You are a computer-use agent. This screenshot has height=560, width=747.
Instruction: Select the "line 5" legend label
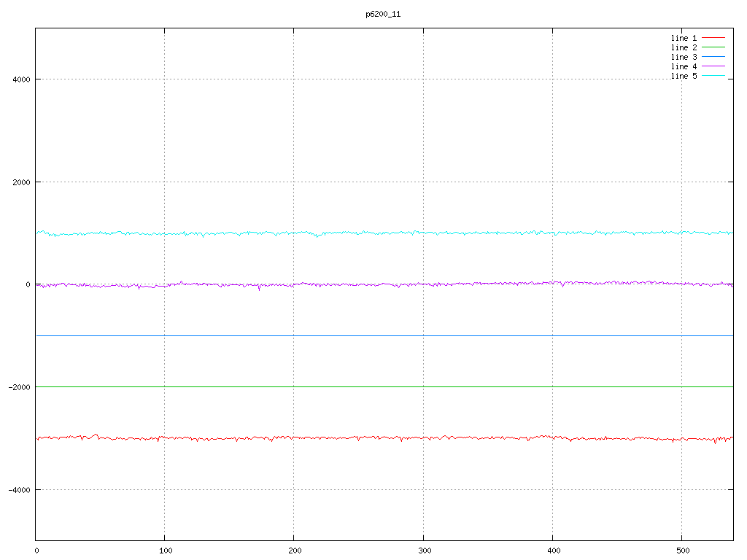pyautogui.click(x=684, y=76)
